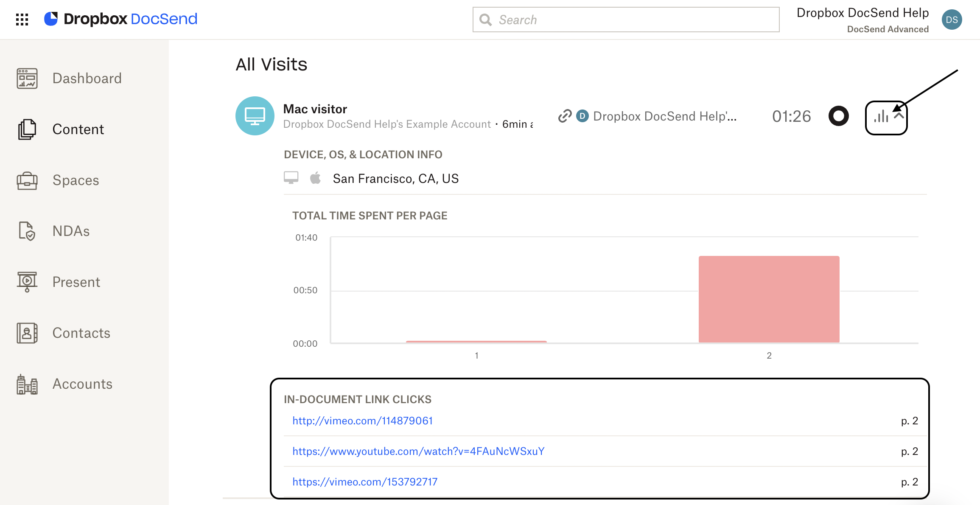Image resolution: width=980 pixels, height=505 pixels.
Task: Click the page 1 time bar
Action: click(476, 341)
